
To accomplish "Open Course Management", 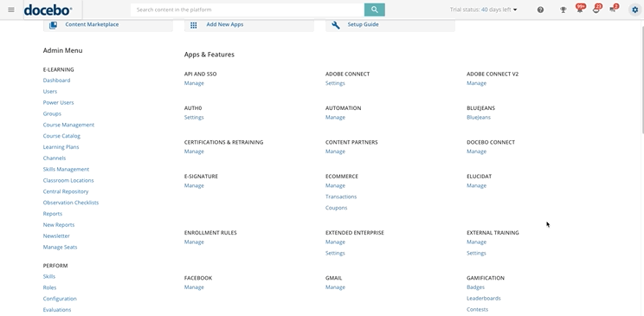I will (68, 125).
